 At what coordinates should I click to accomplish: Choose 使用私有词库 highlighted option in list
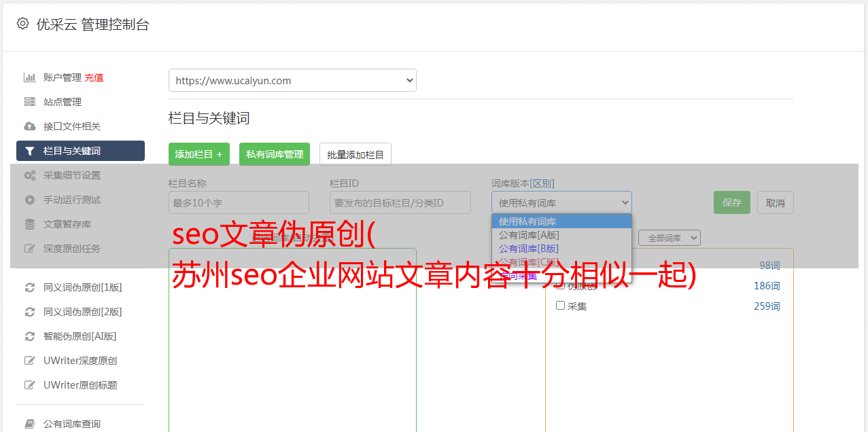(561, 221)
